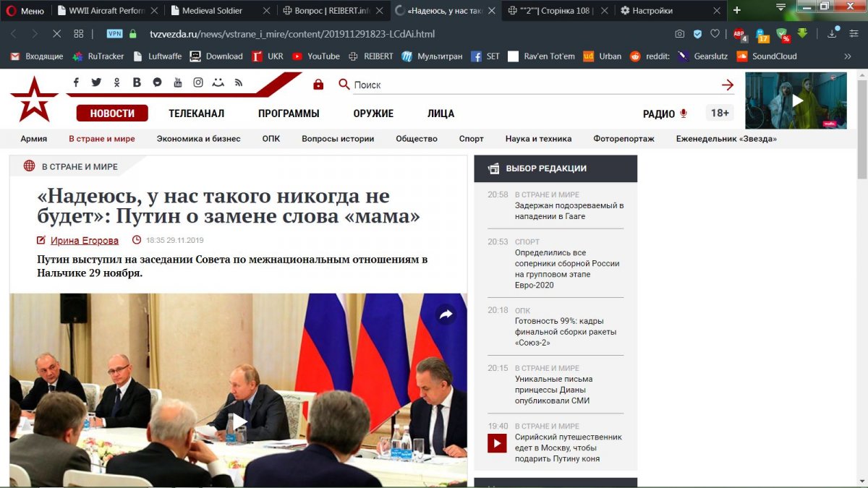Open the Армия category
Image resolution: width=868 pixels, height=488 pixels.
click(x=34, y=139)
